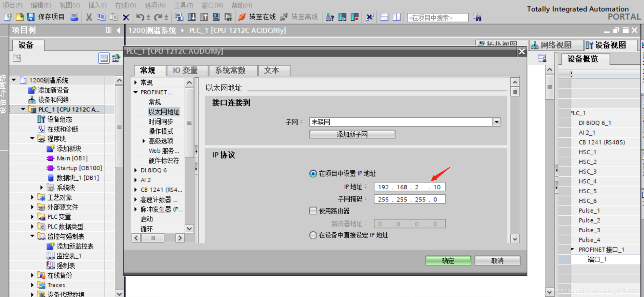The image size is (644, 297).
Task: Collapse the project tree panel arrow
Action: [x=118, y=30]
